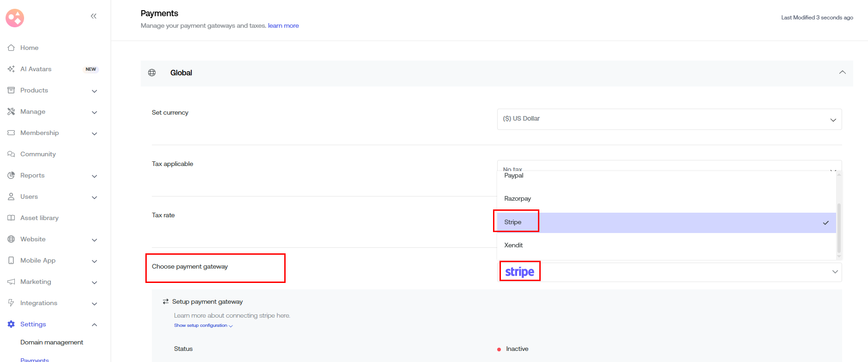Viewport: 868px width, 362px height.
Task: Expand the Products submenu
Action: 94,91
